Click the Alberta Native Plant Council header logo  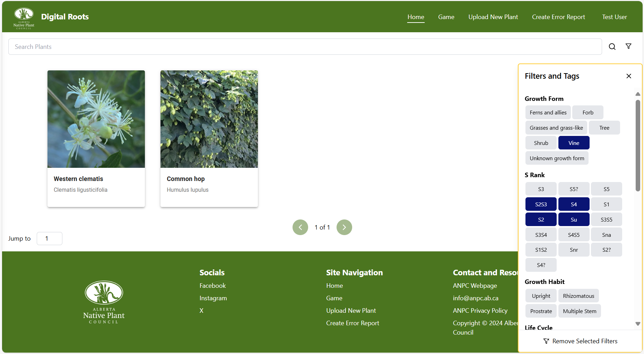[x=24, y=18]
